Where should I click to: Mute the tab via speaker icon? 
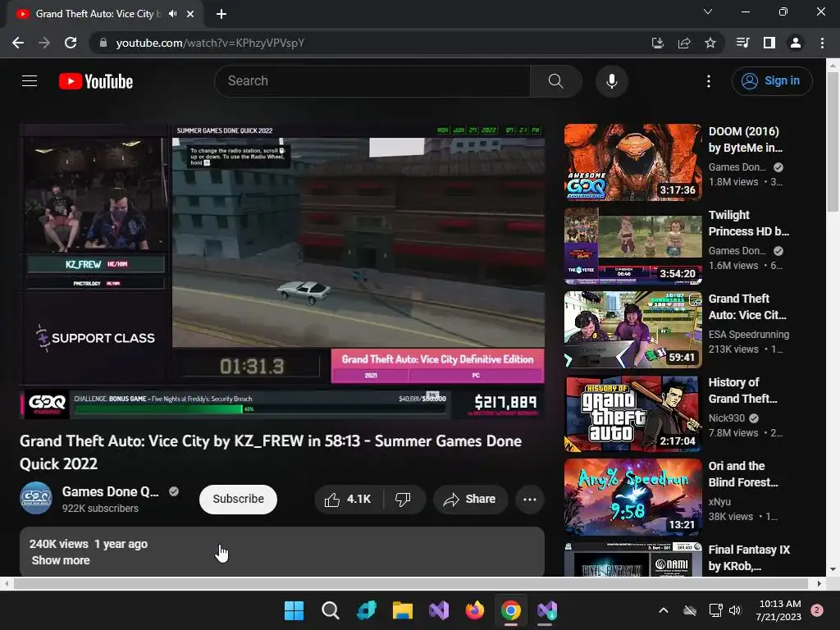(172, 14)
